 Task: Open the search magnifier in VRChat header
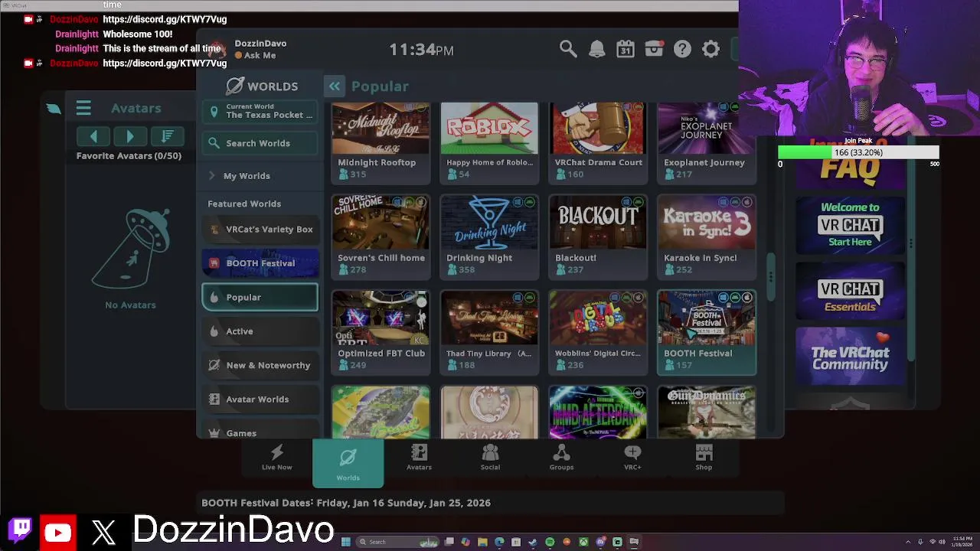[567, 50]
